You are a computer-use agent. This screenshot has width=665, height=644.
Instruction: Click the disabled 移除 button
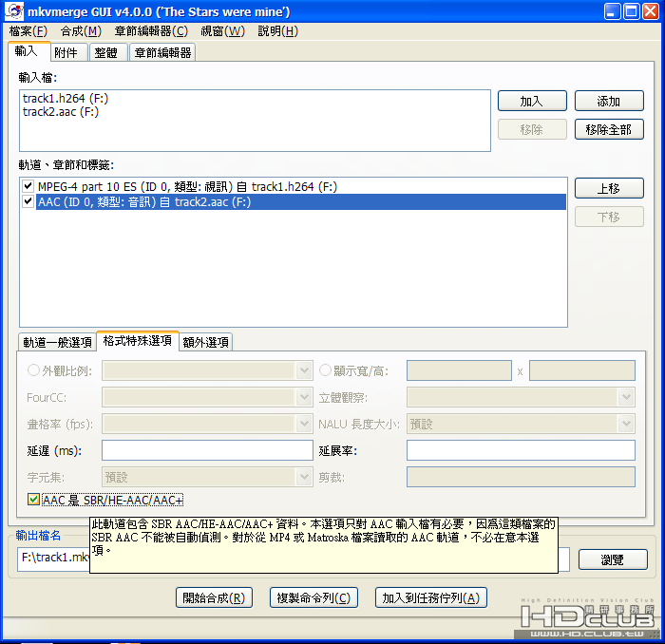[x=532, y=129]
